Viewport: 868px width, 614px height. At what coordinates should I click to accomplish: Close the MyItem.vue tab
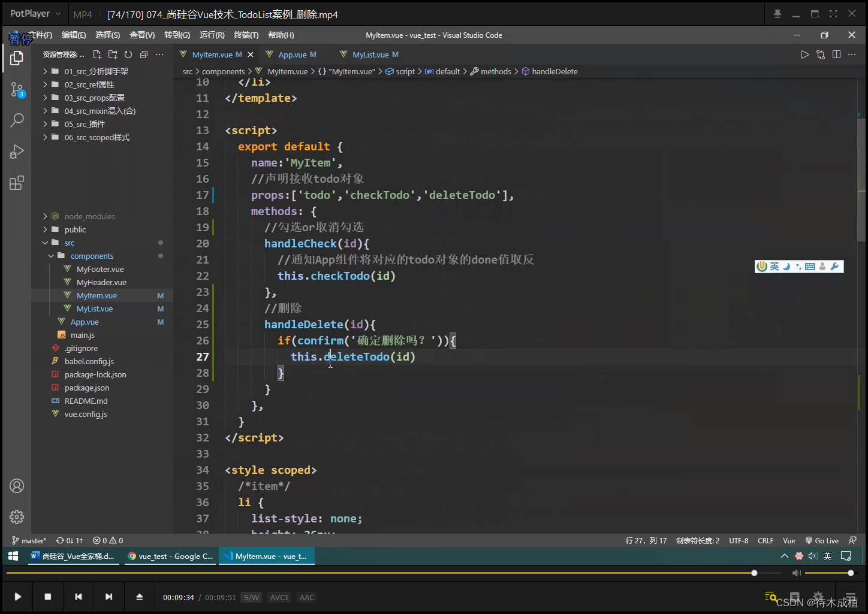251,55
